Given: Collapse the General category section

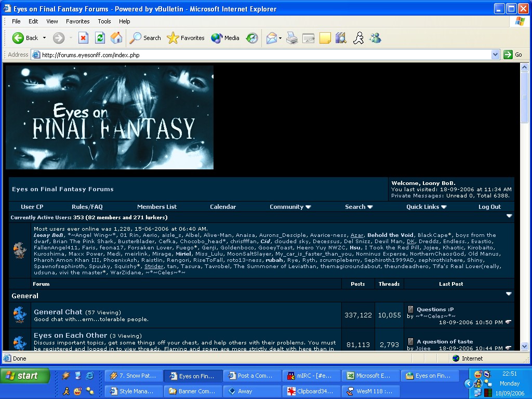Looking at the screenshot, I should 509,294.
